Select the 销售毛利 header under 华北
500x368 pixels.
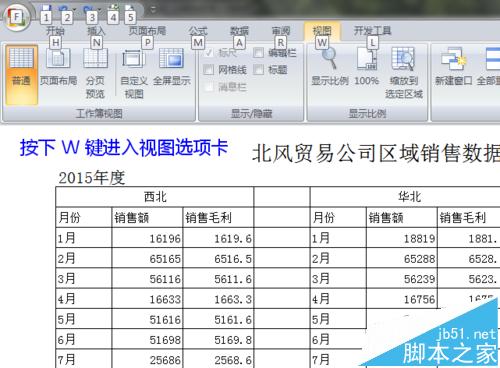pos(469,217)
